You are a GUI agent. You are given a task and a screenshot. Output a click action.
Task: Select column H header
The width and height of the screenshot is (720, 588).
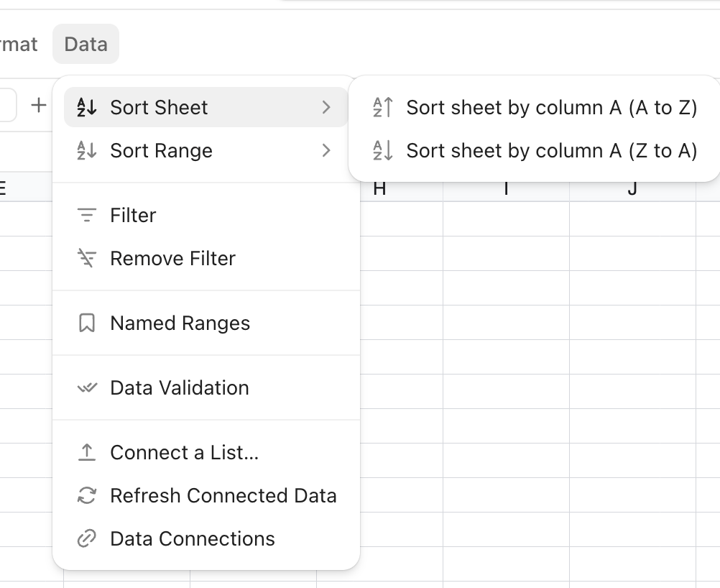[x=379, y=189]
